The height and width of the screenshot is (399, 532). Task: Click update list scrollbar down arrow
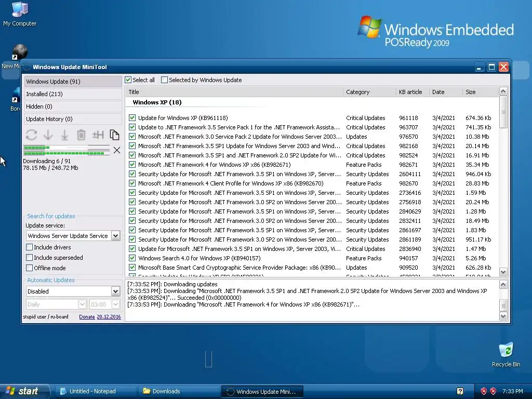coord(503,272)
